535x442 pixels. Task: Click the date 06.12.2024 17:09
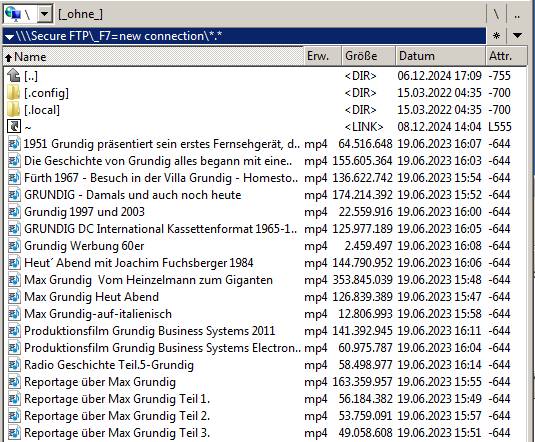[439, 76]
